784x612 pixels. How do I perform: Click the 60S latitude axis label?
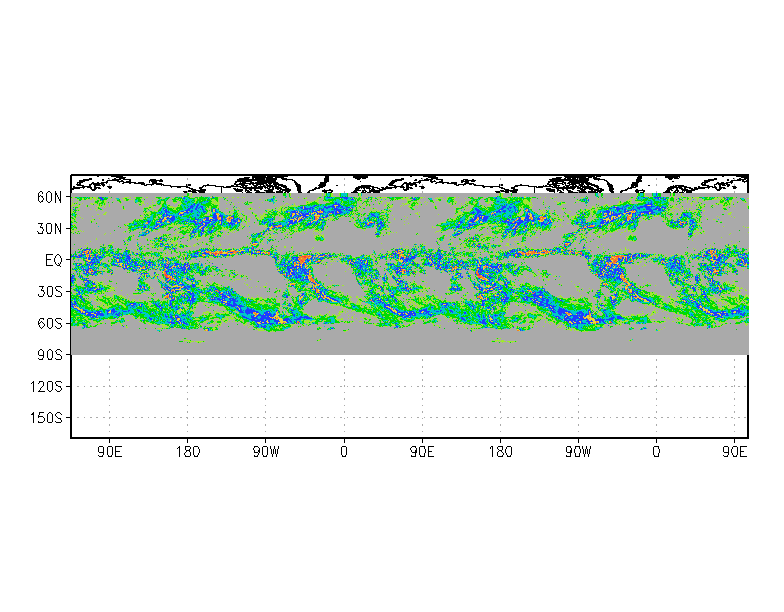pos(50,323)
